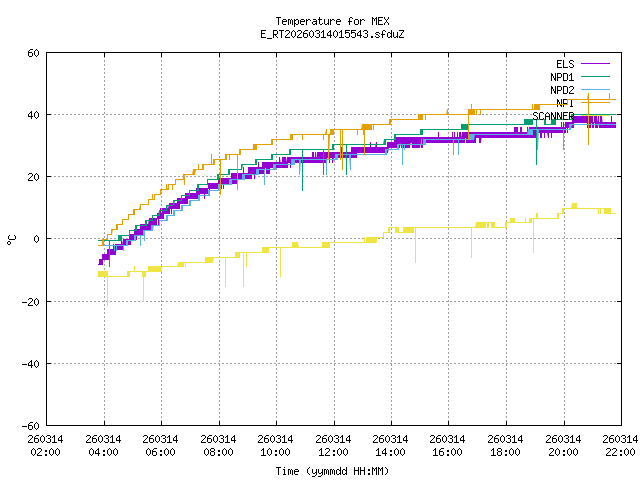Click the light blue NPD2 legend line sample
The image size is (640, 480).
[x=594, y=90]
